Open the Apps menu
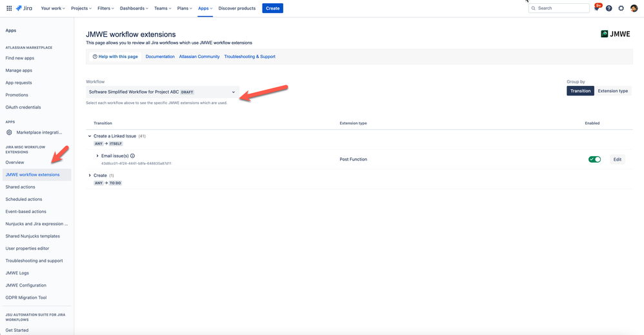Screen dimensions: 644x335 [x=205, y=8]
